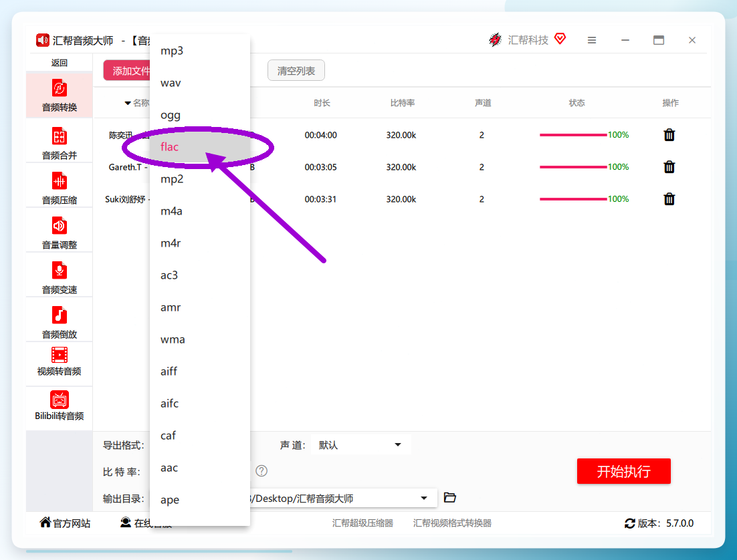Select the Gareth.T file row name
This screenshot has width=737, height=560.
point(129,167)
